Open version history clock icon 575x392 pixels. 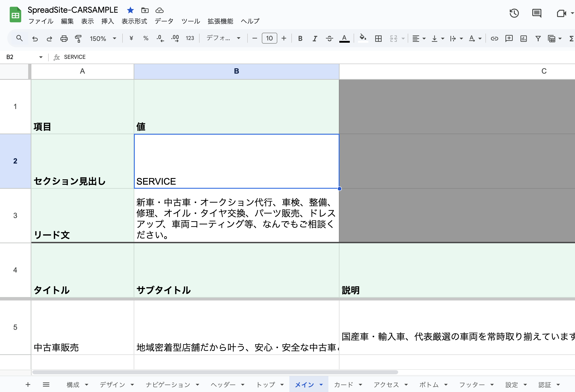[514, 13]
